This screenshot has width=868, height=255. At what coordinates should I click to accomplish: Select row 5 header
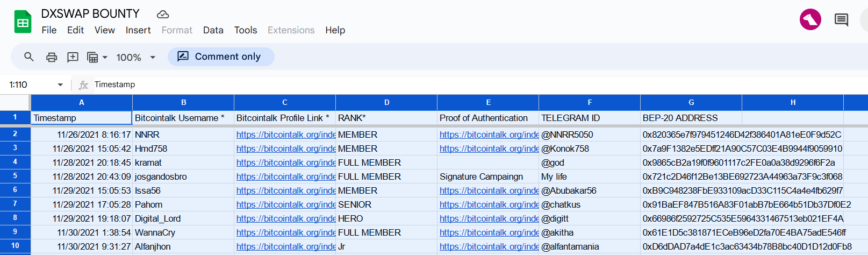click(x=15, y=176)
